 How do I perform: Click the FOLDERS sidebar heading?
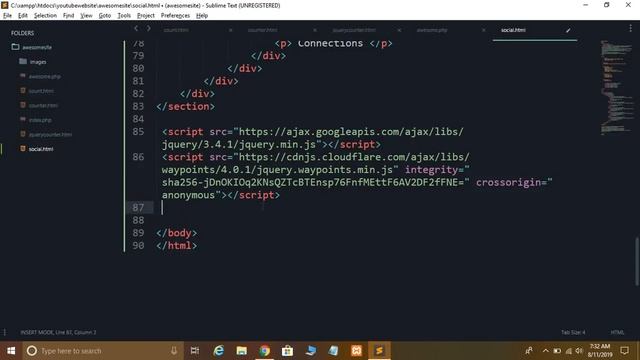pyautogui.click(x=22, y=33)
